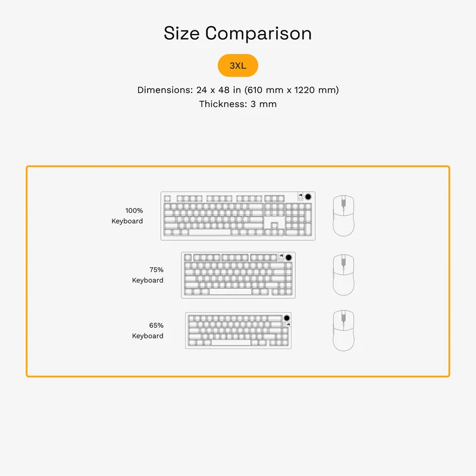This screenshot has width=476, height=476.
Task: Select the 65% keyboard illustration
Action: point(239,331)
